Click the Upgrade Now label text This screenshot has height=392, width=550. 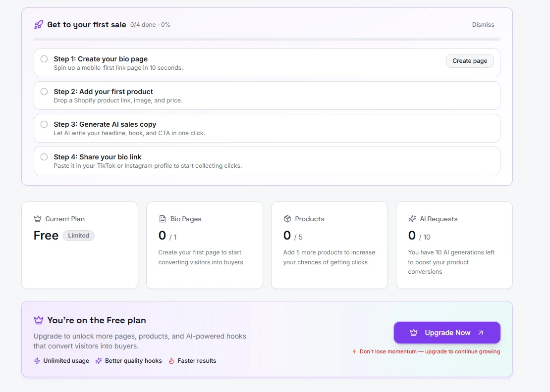point(447,333)
